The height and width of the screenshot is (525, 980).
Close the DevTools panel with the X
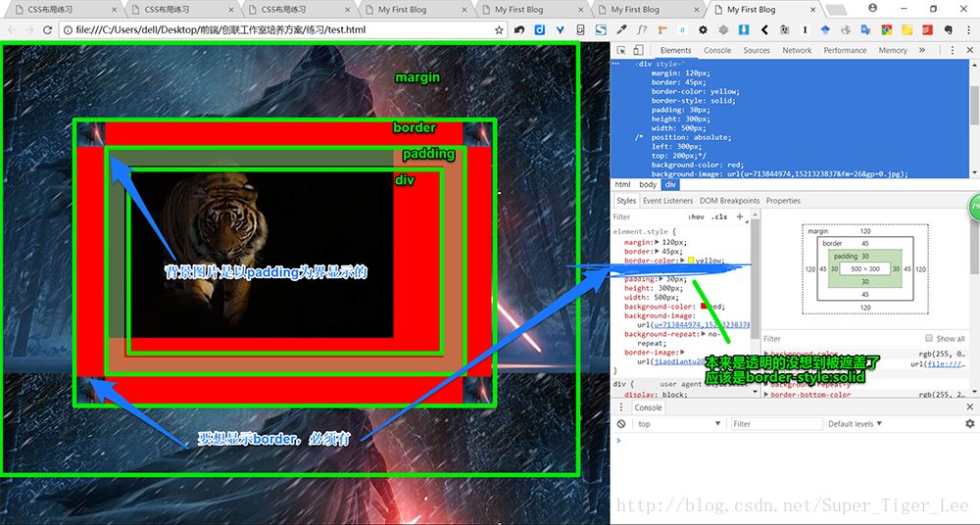[x=970, y=51]
